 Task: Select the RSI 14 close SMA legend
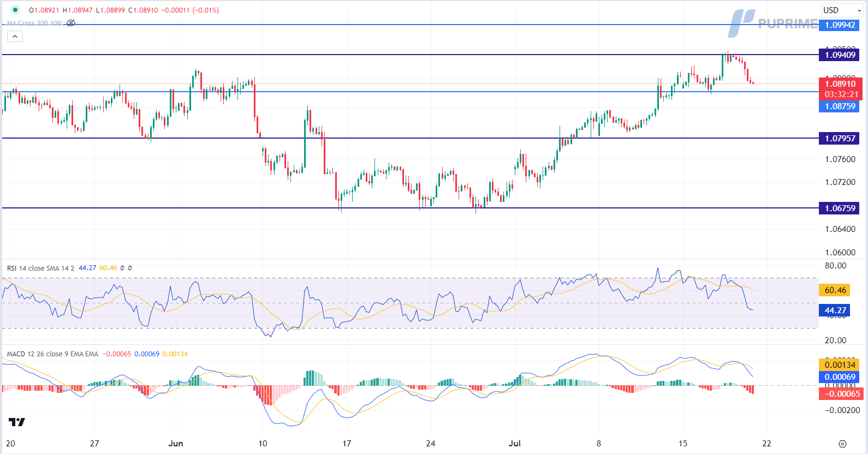(40, 268)
